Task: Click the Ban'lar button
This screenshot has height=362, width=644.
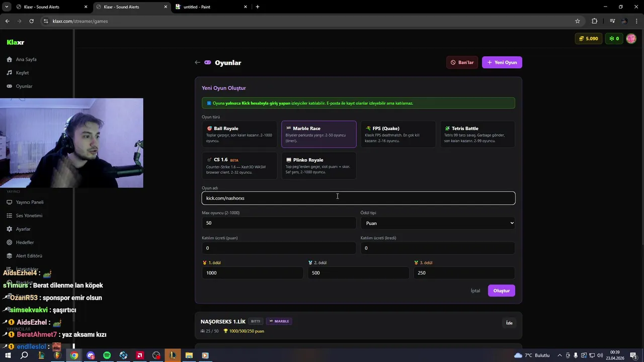Action: [462, 62]
